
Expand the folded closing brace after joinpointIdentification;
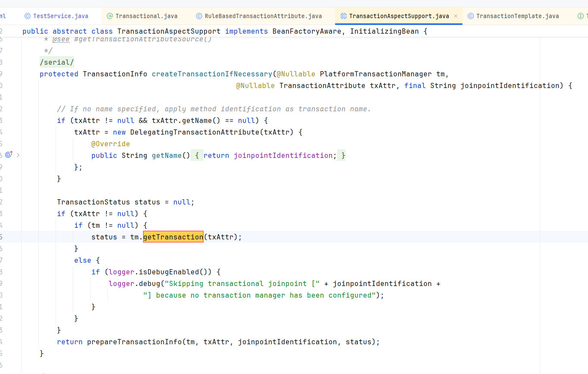(x=341, y=155)
